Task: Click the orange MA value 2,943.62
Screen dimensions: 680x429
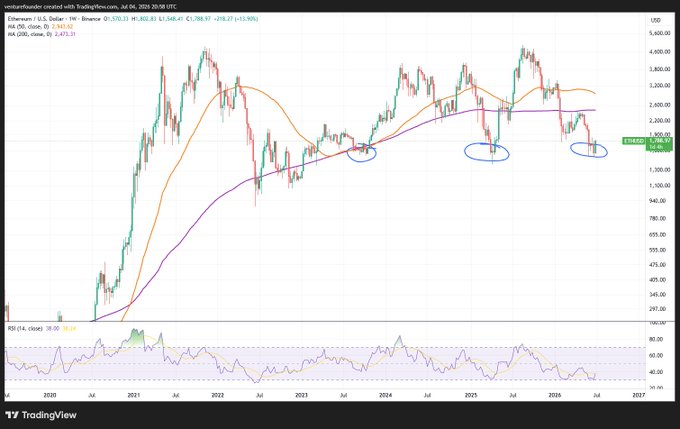Action: [x=62, y=26]
